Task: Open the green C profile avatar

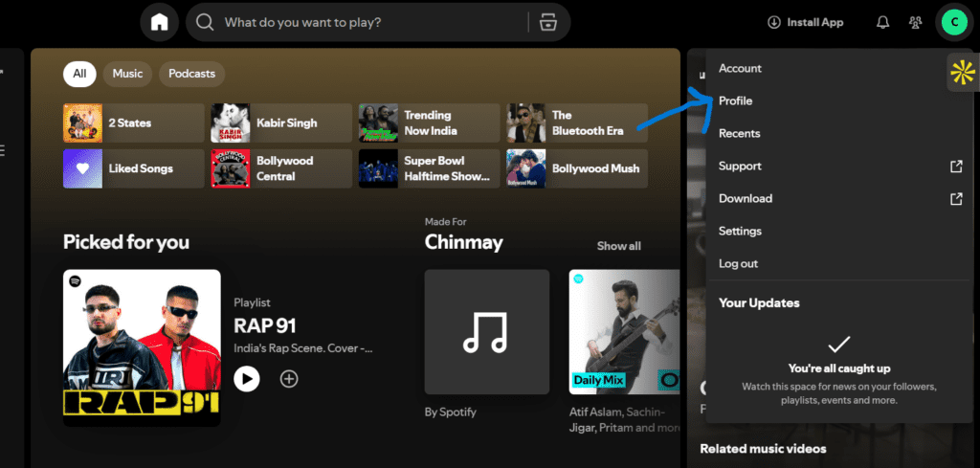Action: (954, 23)
